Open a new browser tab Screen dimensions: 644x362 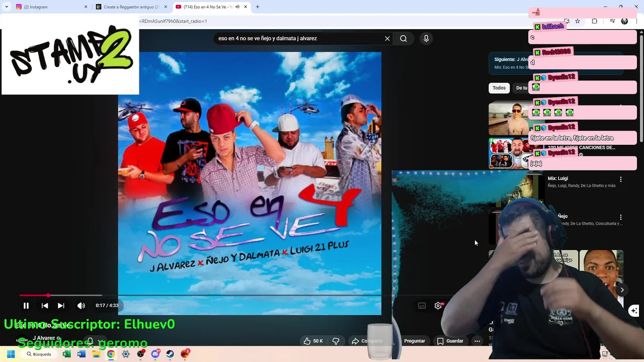(258, 7)
